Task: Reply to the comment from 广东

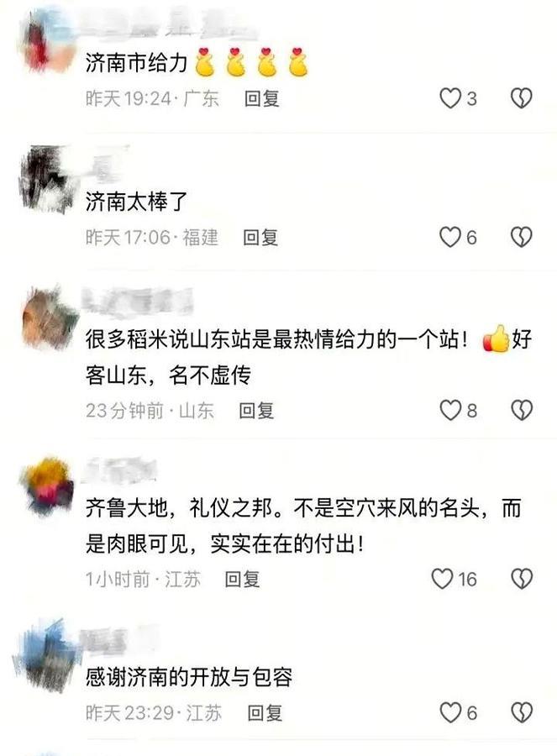Action: coord(262,99)
